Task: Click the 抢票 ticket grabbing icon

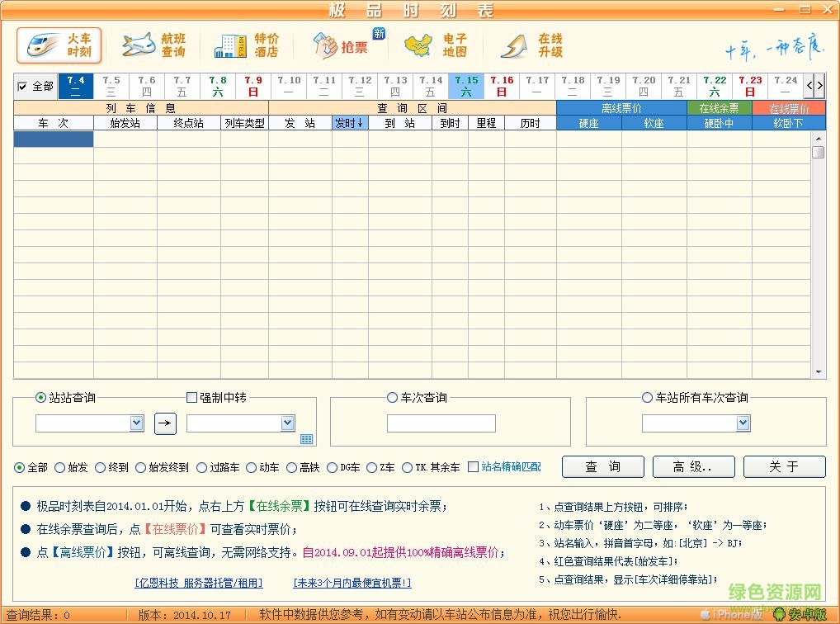Action: pos(341,47)
